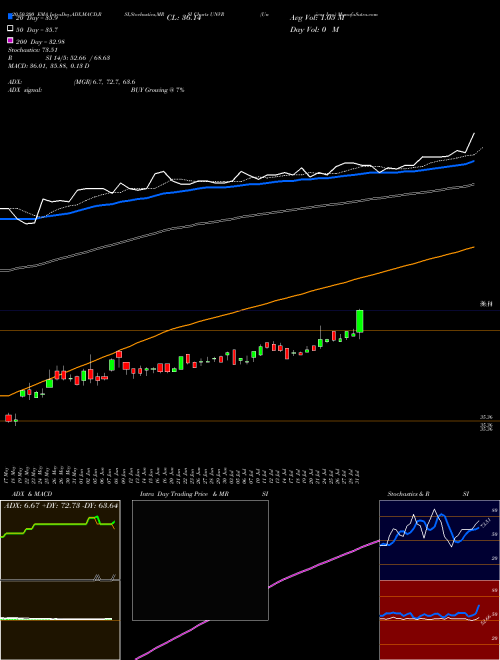Click the 'ADX: 6.67 +DY: 72.73 -DY: 63.64' header
This screenshot has height=660, width=500.
[61, 505]
